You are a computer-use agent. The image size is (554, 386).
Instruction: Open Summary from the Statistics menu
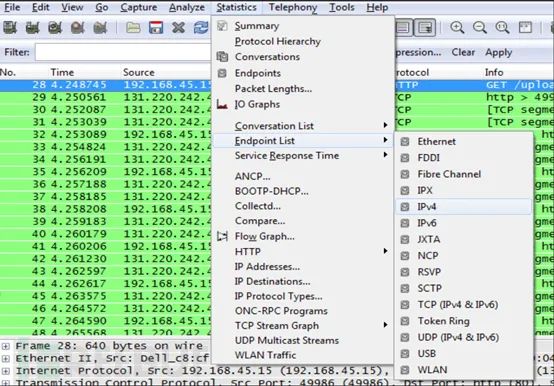[257, 26]
